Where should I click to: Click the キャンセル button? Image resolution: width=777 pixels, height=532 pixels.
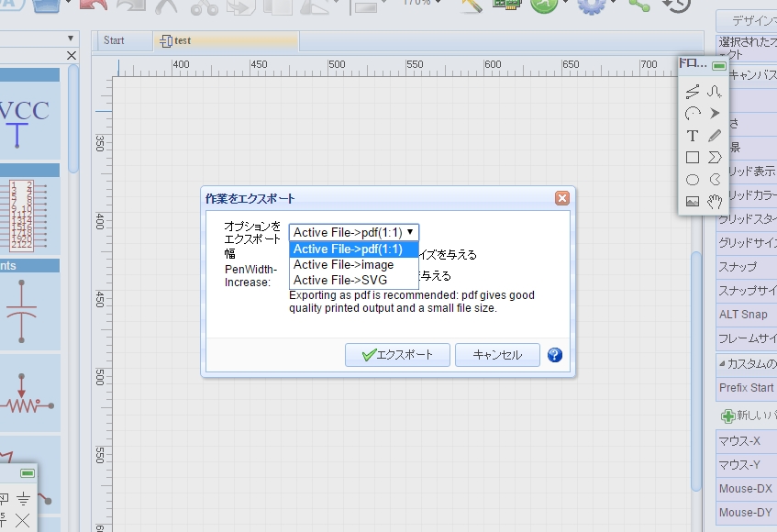[497, 355]
